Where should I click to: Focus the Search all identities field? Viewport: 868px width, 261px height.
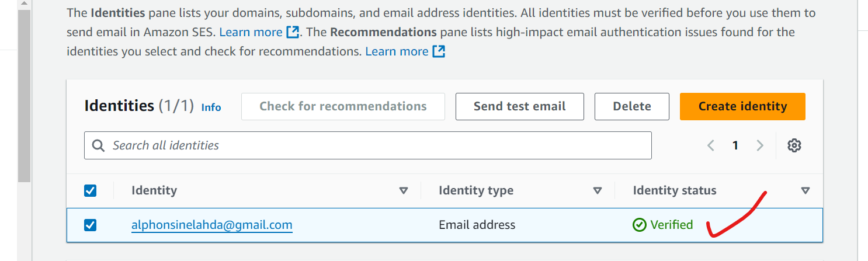coord(374,145)
